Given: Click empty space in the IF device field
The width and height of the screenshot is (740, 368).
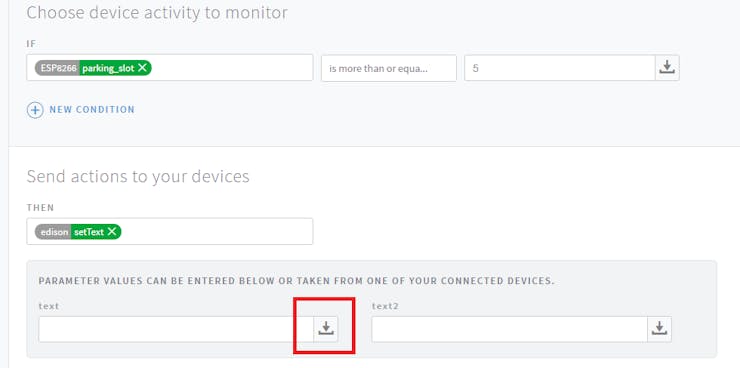Looking at the screenshot, I should pyautogui.click(x=231, y=68).
